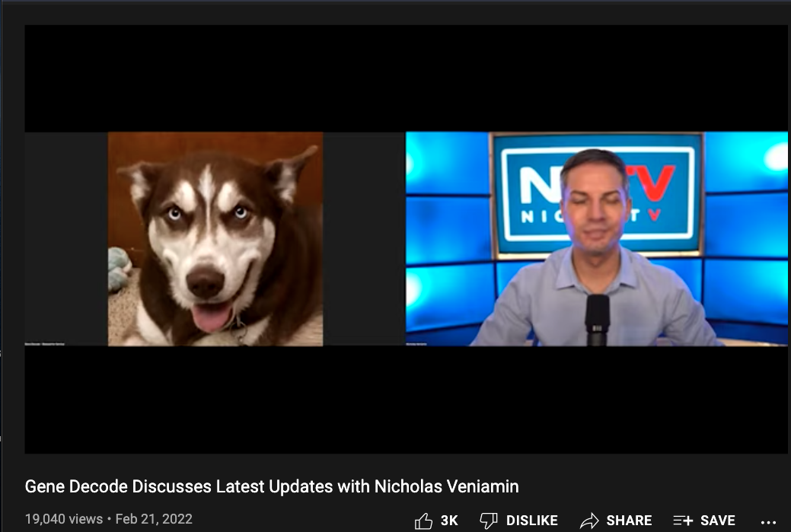Click the video title starting with Gene Decode
791x532 pixels.
[272, 486]
